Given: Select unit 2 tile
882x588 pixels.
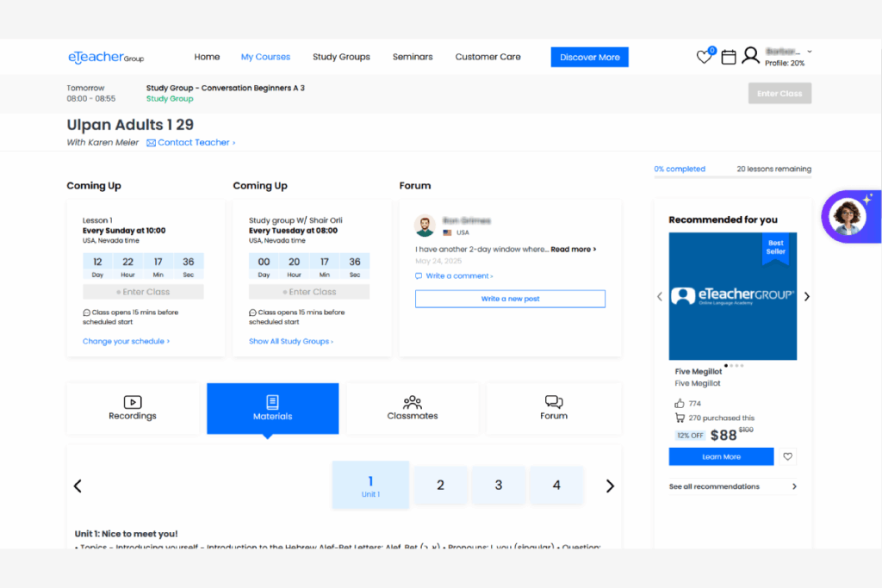Looking at the screenshot, I should tap(440, 486).
